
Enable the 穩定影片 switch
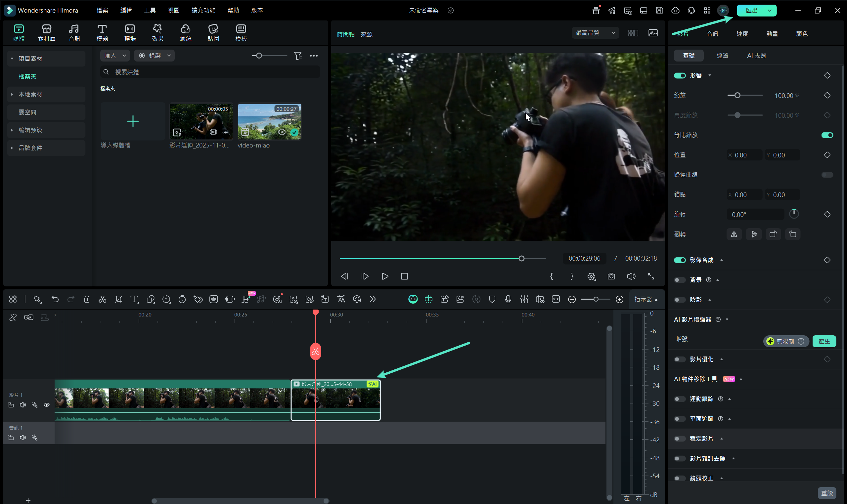(680, 439)
